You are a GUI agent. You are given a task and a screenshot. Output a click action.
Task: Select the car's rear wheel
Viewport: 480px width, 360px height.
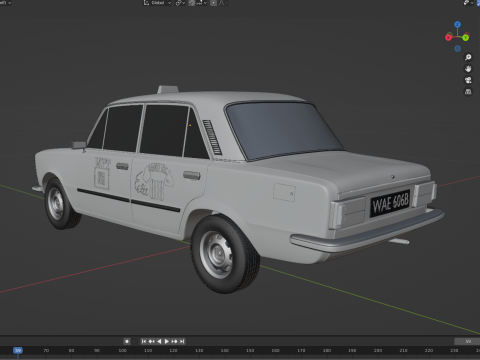tap(224, 254)
